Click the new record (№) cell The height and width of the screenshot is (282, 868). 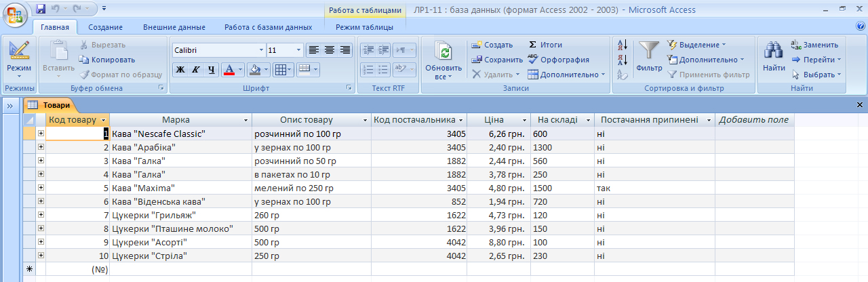(x=77, y=269)
